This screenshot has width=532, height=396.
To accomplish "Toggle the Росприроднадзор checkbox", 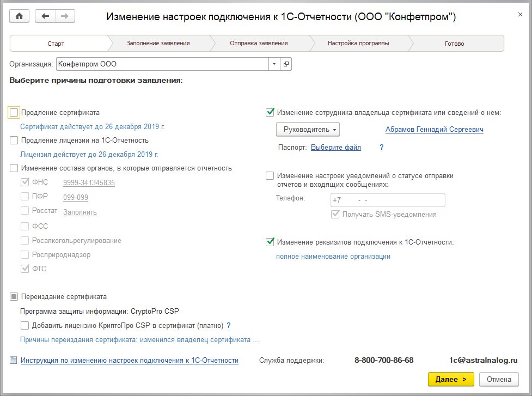I will (x=25, y=254).
